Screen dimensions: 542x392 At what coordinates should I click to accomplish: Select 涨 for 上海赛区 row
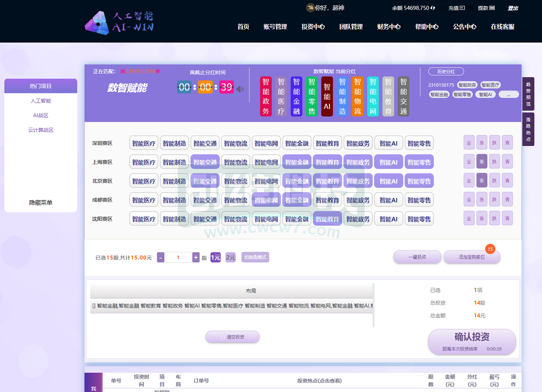482,161
